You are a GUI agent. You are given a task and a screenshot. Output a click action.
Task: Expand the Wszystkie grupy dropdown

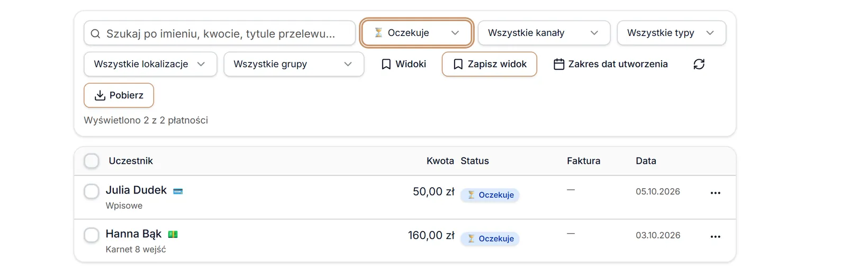[294, 64]
